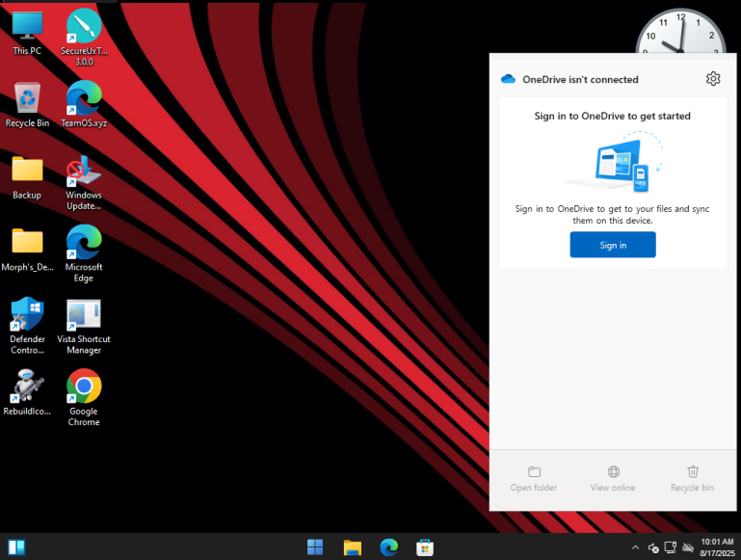The height and width of the screenshot is (560, 741).
Task: Click the OneDrive cloud tray icon
Action: pyautogui.click(x=688, y=547)
